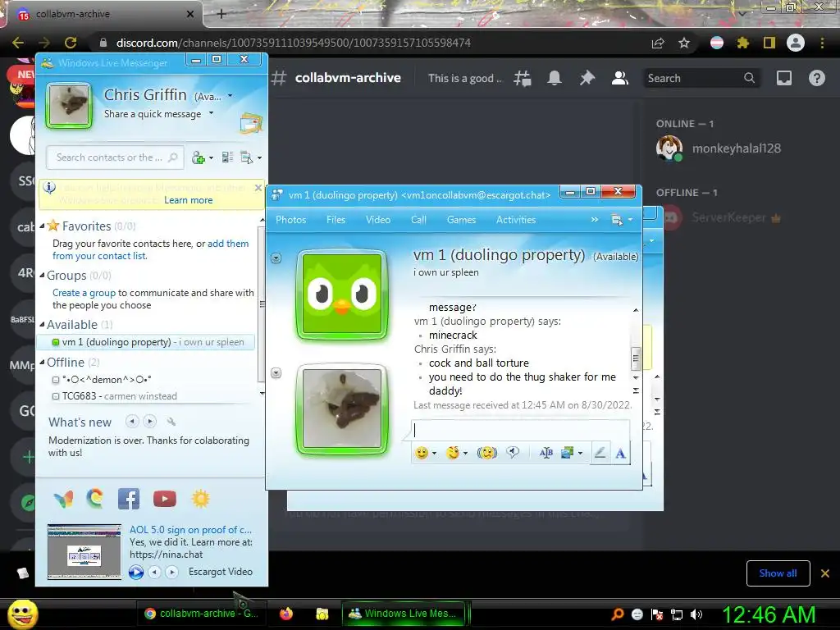Open the browser extensions puzzle icon

(x=742, y=43)
